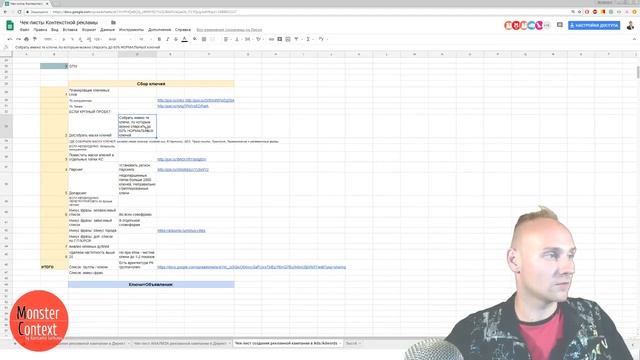This screenshot has height=360, width=640.
Task: Open the comments history icon
Action: [x=560, y=25]
